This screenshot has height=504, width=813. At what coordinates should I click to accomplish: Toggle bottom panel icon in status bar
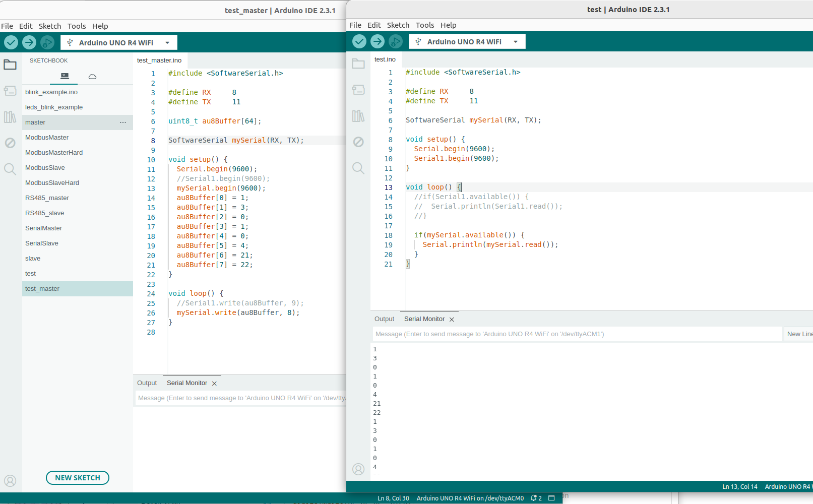click(551, 498)
